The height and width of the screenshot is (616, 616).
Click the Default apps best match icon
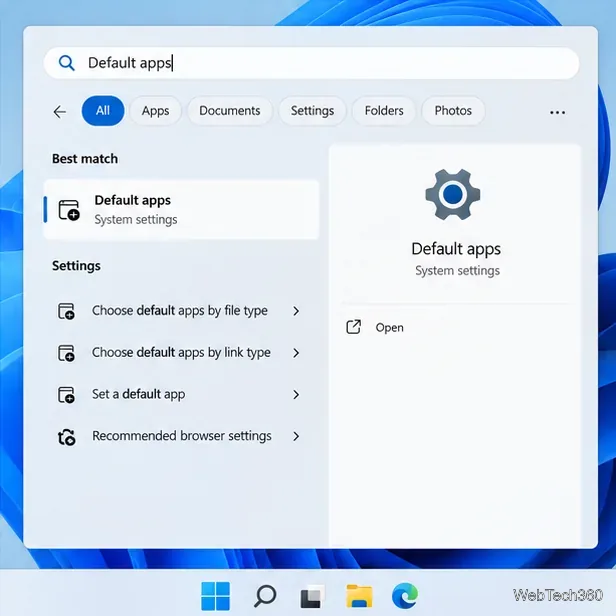69,210
